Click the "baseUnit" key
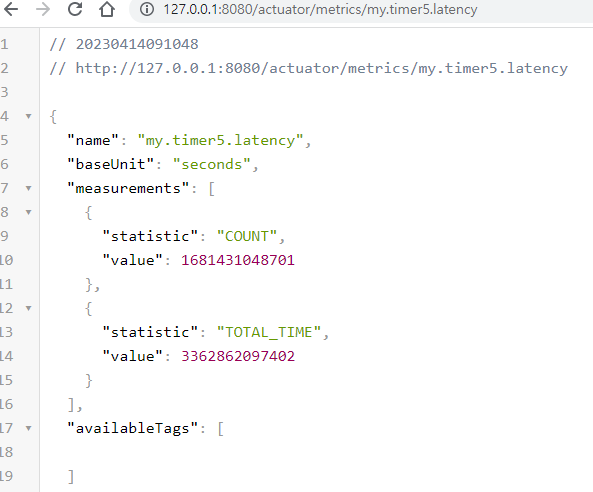 pos(110,164)
